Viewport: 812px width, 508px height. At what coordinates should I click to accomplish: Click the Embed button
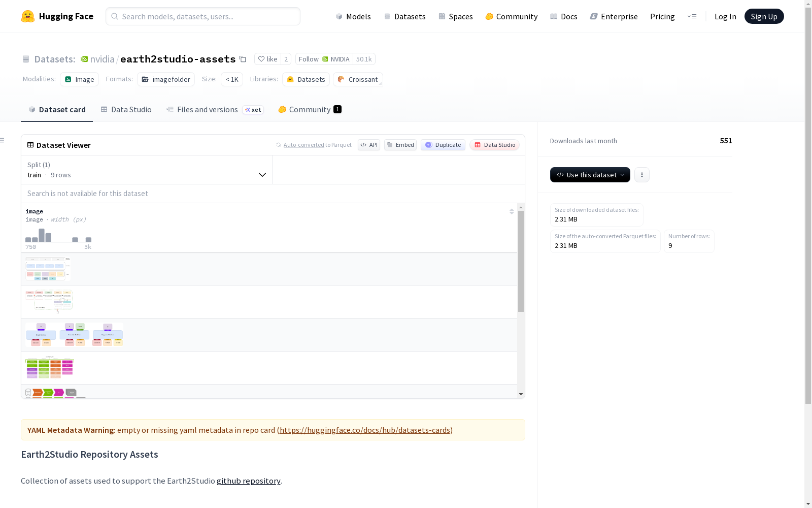pyautogui.click(x=400, y=145)
